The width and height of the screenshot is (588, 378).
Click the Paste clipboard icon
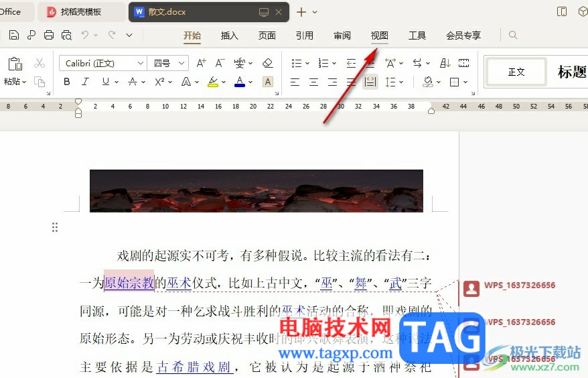tap(15, 64)
